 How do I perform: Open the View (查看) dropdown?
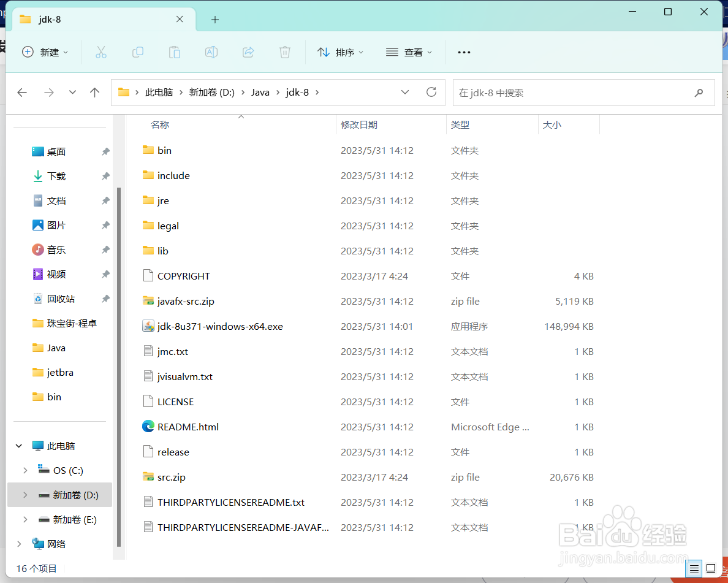(x=409, y=52)
